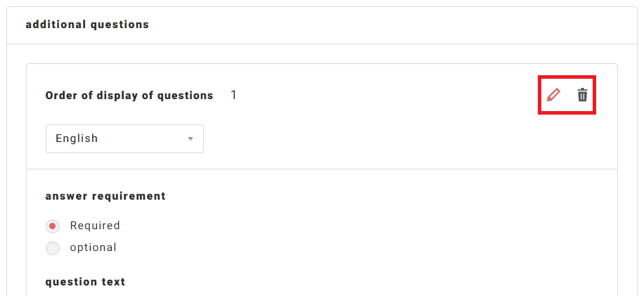Click the red pencil edit icon

554,95
